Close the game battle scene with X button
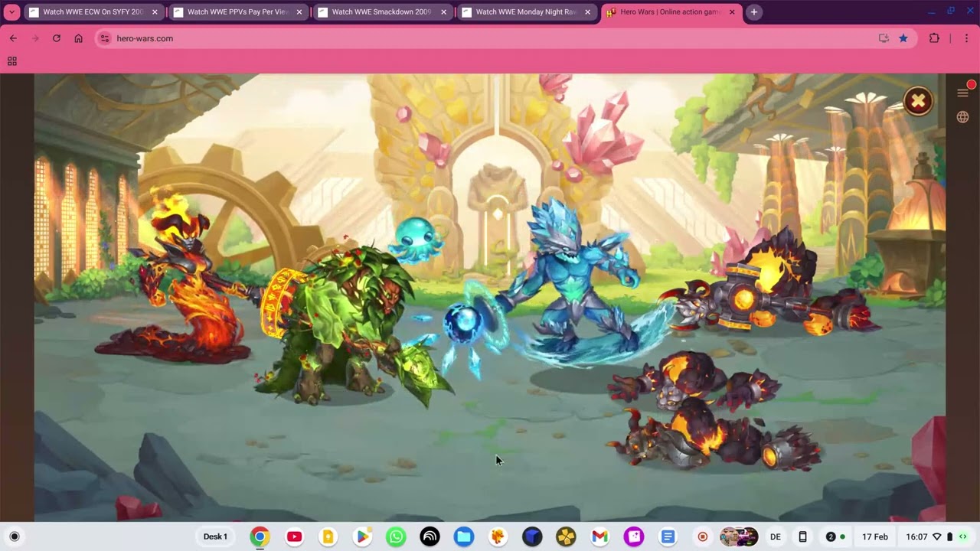This screenshot has width=980, height=551. click(x=918, y=101)
